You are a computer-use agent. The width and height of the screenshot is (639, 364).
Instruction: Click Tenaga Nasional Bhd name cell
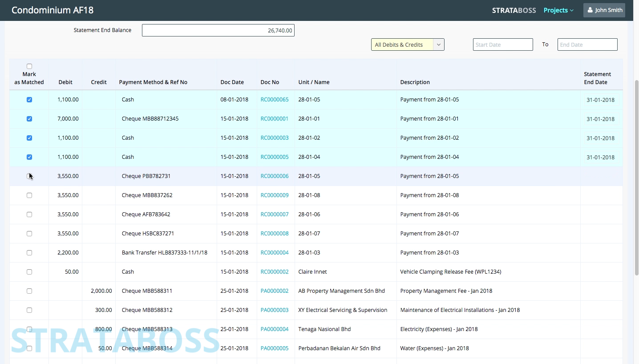[324, 329]
